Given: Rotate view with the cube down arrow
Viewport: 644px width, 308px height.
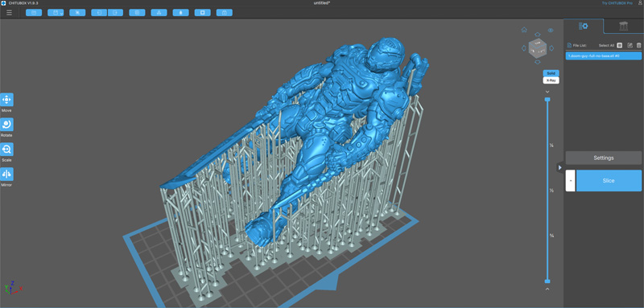Looking at the screenshot, I should point(538,63).
